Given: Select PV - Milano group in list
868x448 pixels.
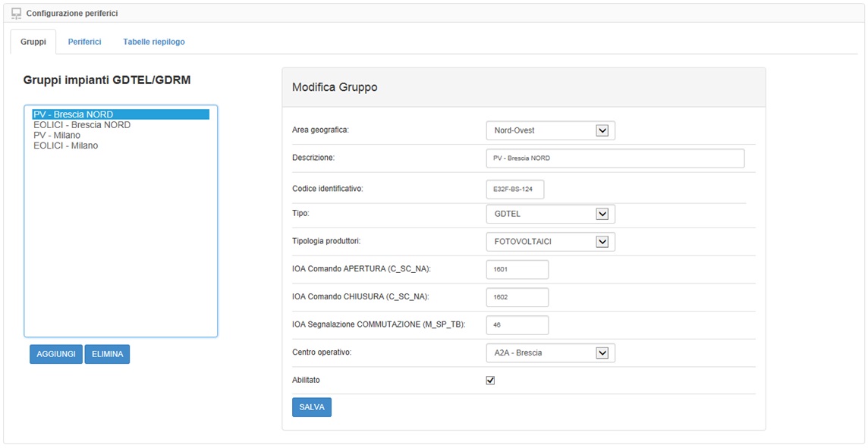Looking at the screenshot, I should click(57, 135).
